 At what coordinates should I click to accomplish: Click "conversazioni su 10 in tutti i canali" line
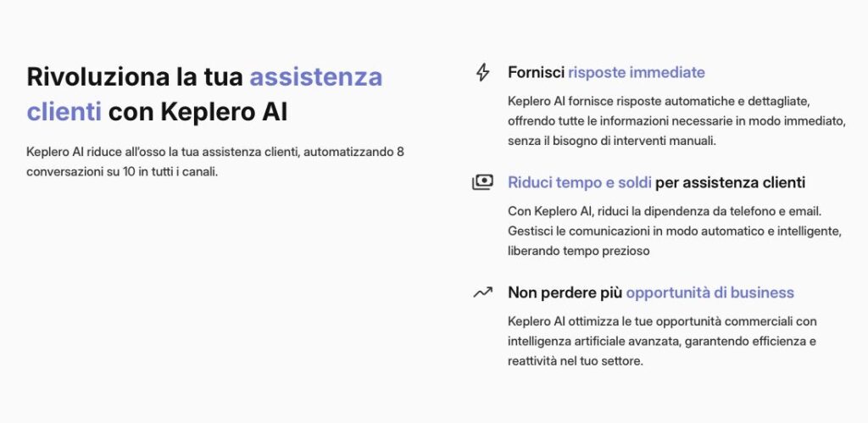click(x=123, y=170)
